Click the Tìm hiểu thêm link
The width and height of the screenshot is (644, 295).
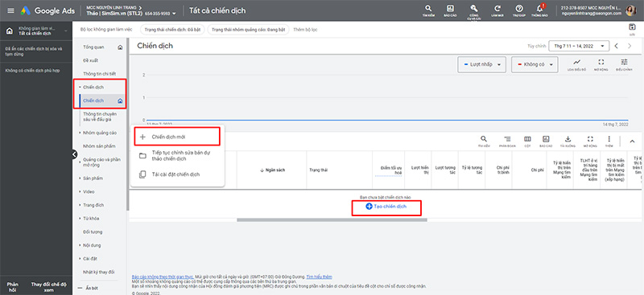319,277
